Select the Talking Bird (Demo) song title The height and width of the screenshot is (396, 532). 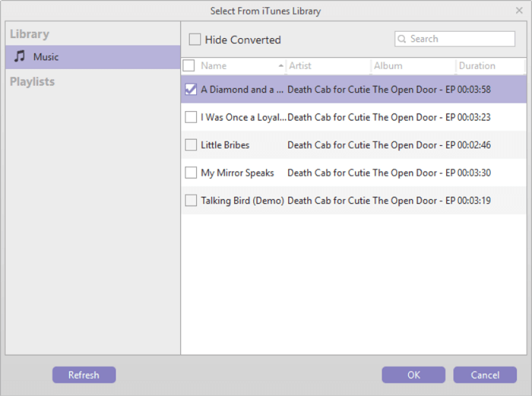pyautogui.click(x=242, y=201)
